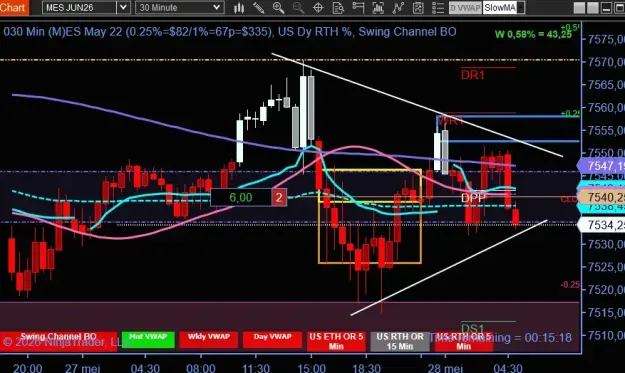Open the data box icon
Viewport: 625px width, 373px height.
(338, 8)
